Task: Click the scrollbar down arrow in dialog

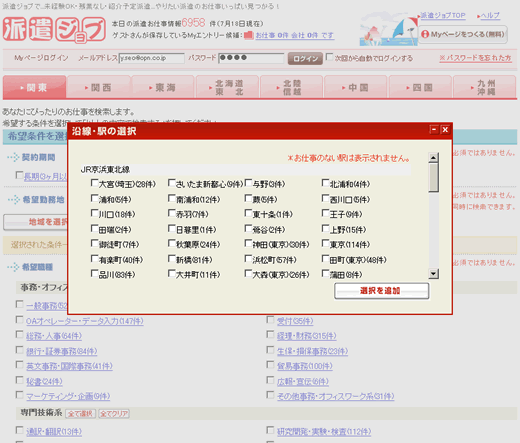Action: tap(433, 274)
